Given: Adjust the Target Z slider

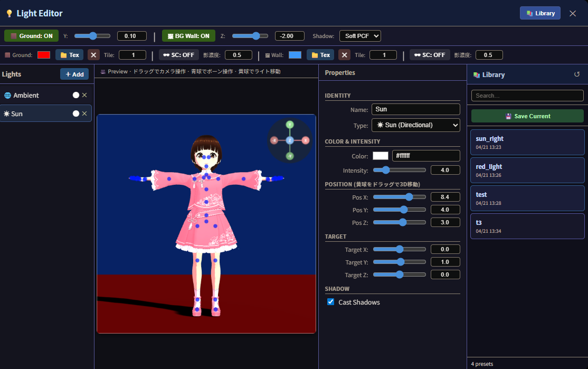Looking at the screenshot, I should click(x=400, y=275).
